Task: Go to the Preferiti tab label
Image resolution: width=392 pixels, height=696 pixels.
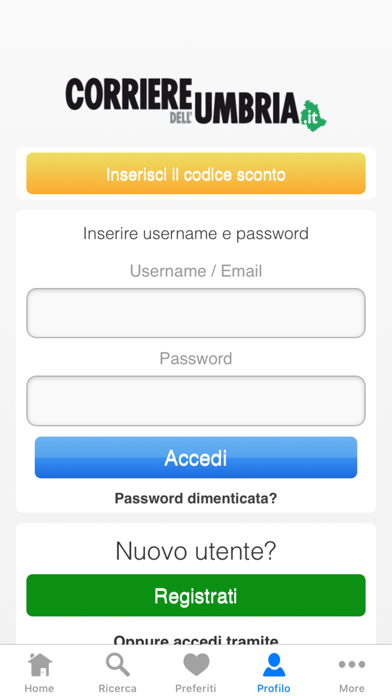Action: coord(196,688)
